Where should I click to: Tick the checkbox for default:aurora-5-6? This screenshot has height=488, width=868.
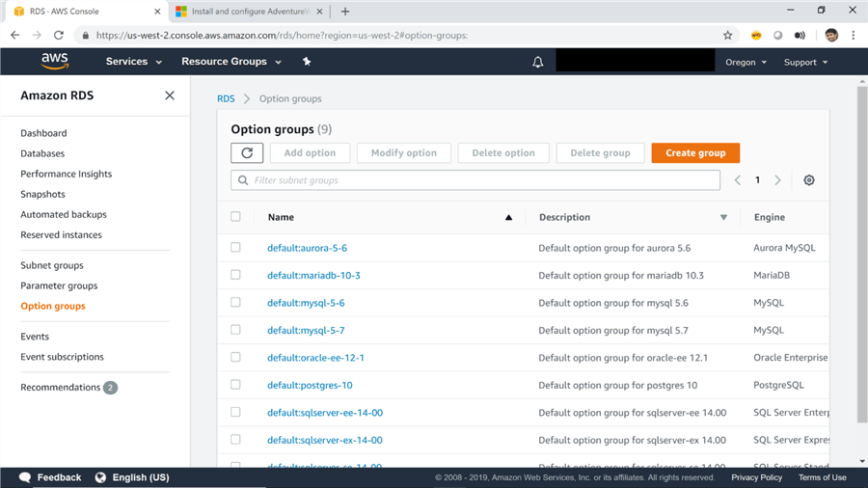coord(235,248)
